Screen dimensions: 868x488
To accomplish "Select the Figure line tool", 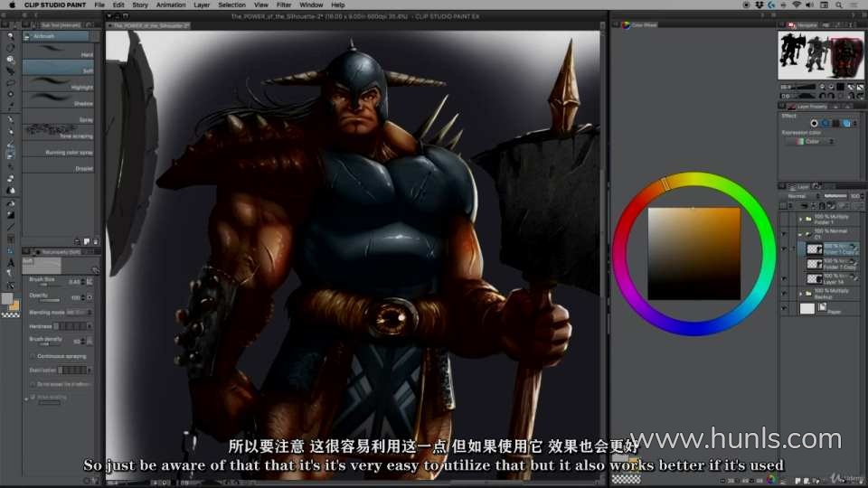I will click(10, 227).
